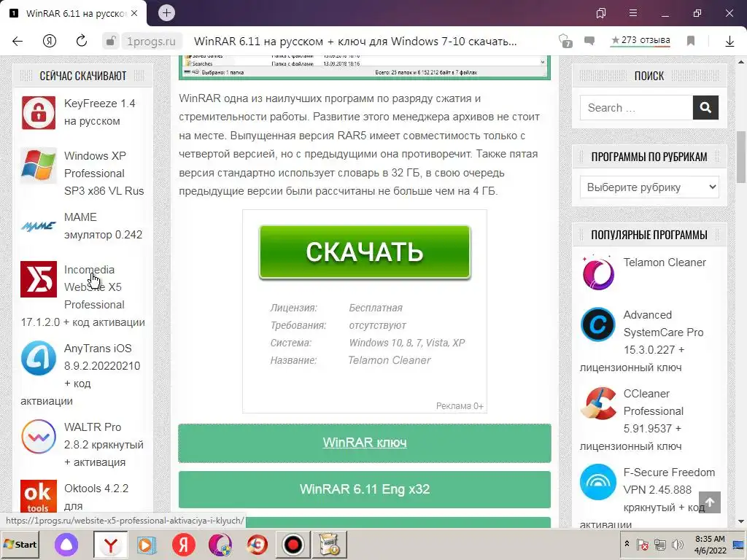Open the WinRAR installer taskbar icon
747x560 pixels.
[329, 544]
